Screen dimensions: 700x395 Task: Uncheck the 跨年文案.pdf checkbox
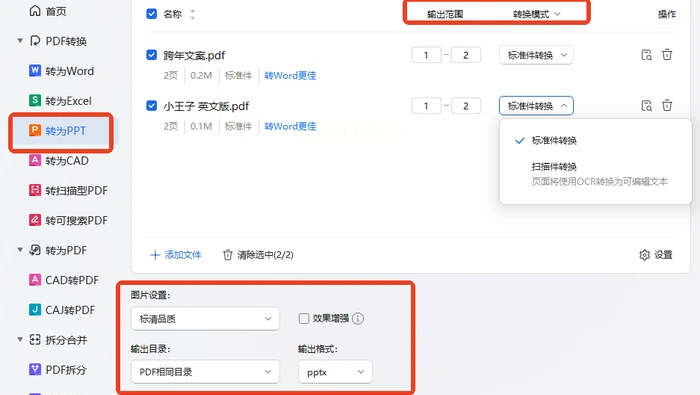[152, 55]
